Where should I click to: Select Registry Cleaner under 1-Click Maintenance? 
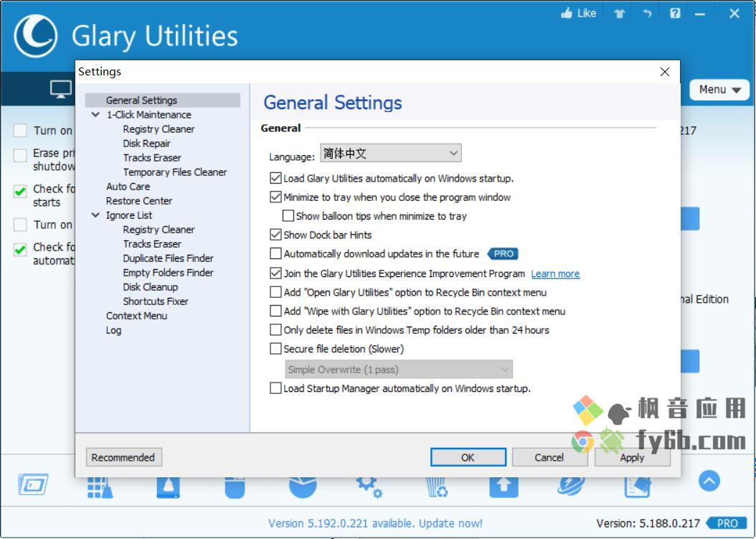159,129
